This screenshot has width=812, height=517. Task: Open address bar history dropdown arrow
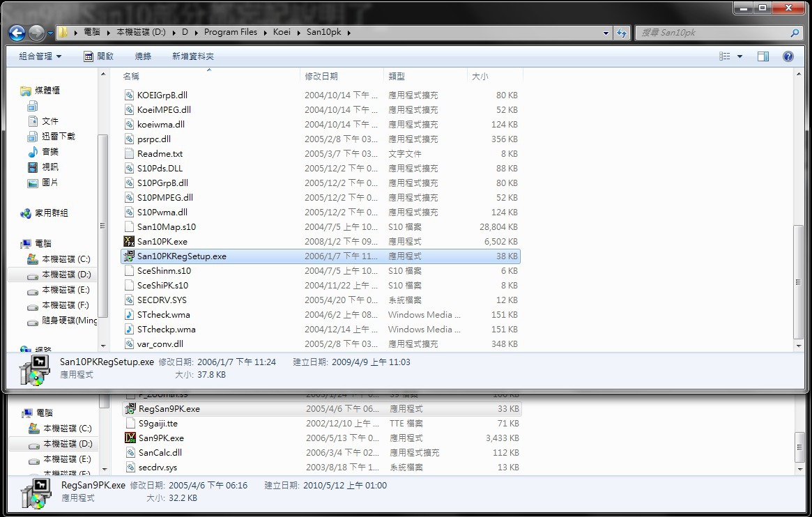[x=606, y=33]
